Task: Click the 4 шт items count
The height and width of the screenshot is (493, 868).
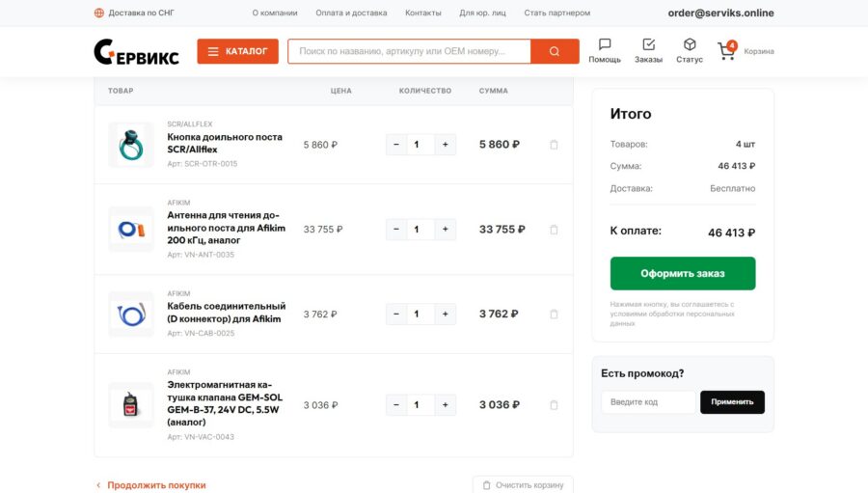Action: coord(746,144)
